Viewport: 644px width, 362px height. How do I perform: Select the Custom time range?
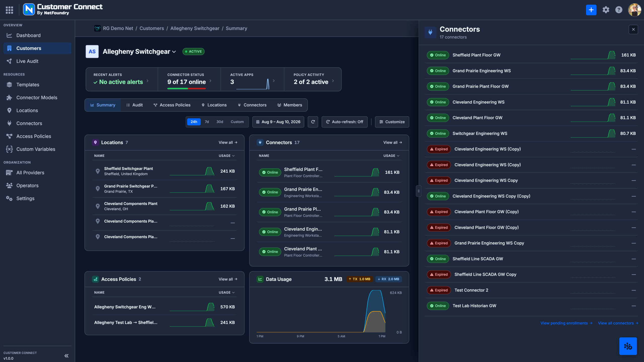pyautogui.click(x=237, y=122)
